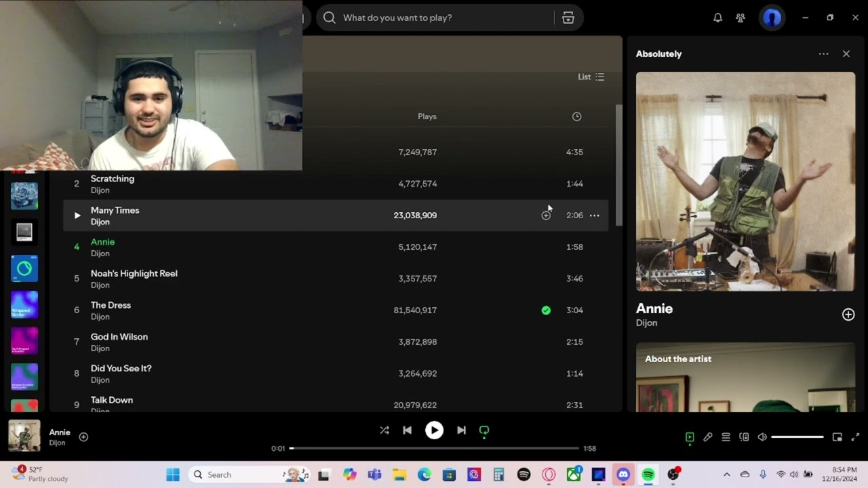Open the Wrapped Similar playlist in sidebar
Viewport: 868px width, 488px height.
click(x=24, y=305)
